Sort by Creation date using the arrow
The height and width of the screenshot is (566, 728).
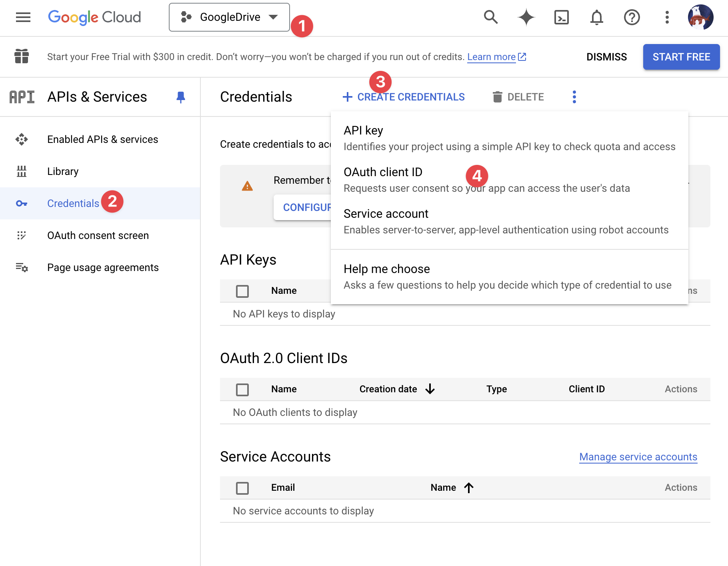click(430, 389)
